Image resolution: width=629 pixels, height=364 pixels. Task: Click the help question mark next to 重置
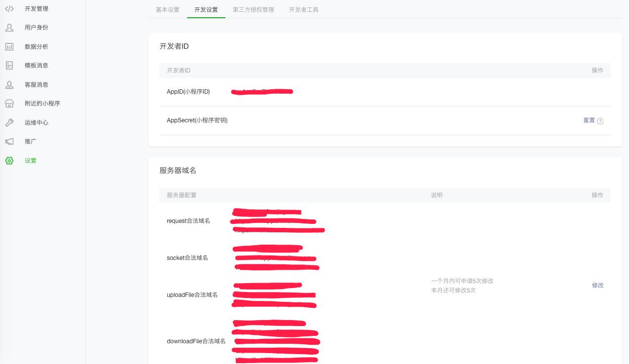(600, 121)
